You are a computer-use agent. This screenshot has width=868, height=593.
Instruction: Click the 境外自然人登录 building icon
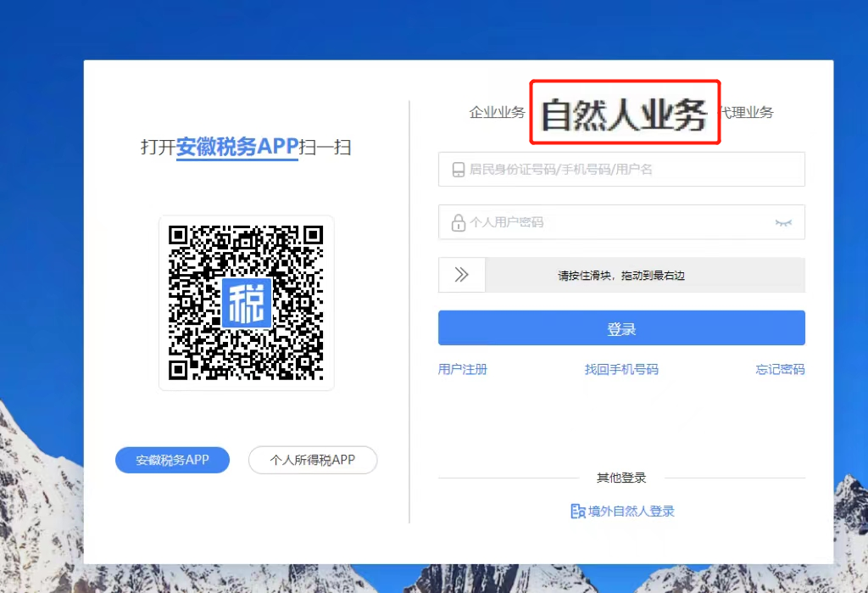[x=577, y=511]
